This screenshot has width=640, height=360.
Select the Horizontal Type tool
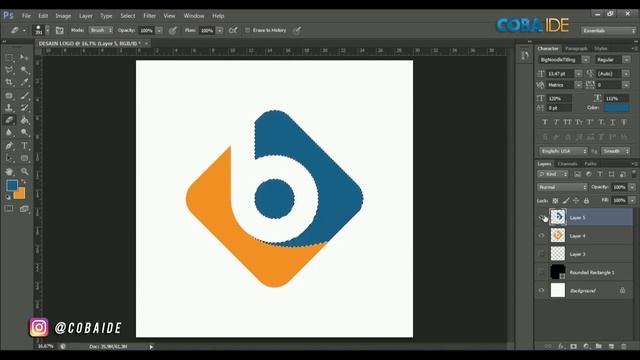[24, 146]
